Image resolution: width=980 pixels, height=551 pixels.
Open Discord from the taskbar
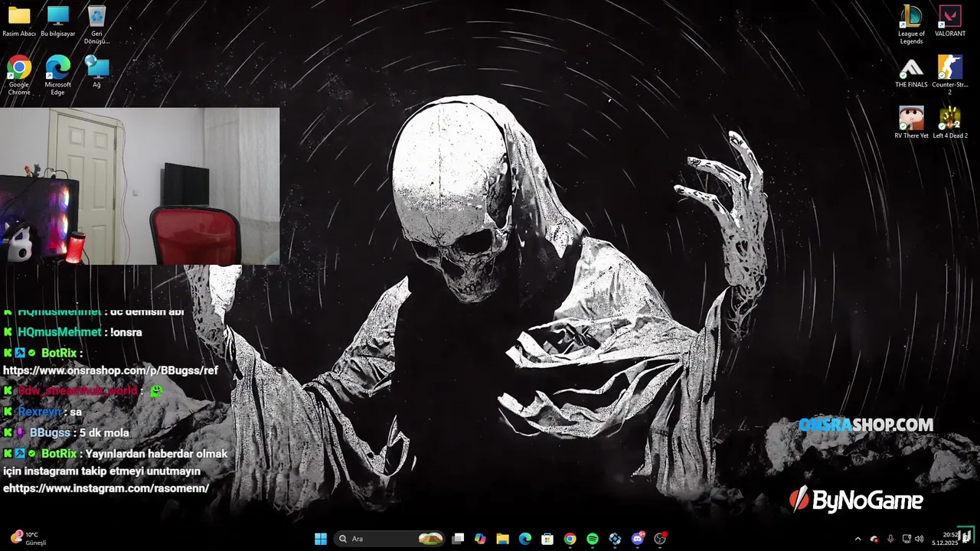(638, 539)
